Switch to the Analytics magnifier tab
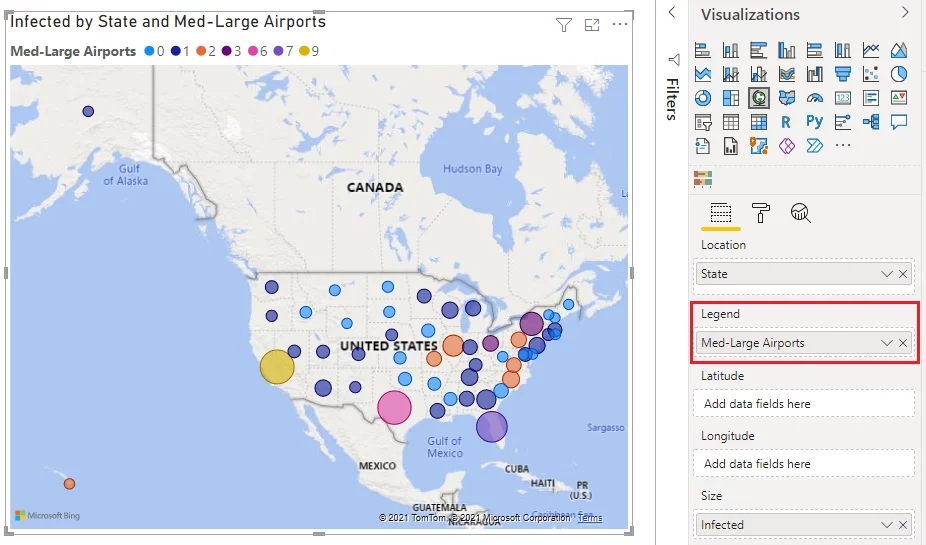The height and width of the screenshot is (545, 926). pos(800,212)
